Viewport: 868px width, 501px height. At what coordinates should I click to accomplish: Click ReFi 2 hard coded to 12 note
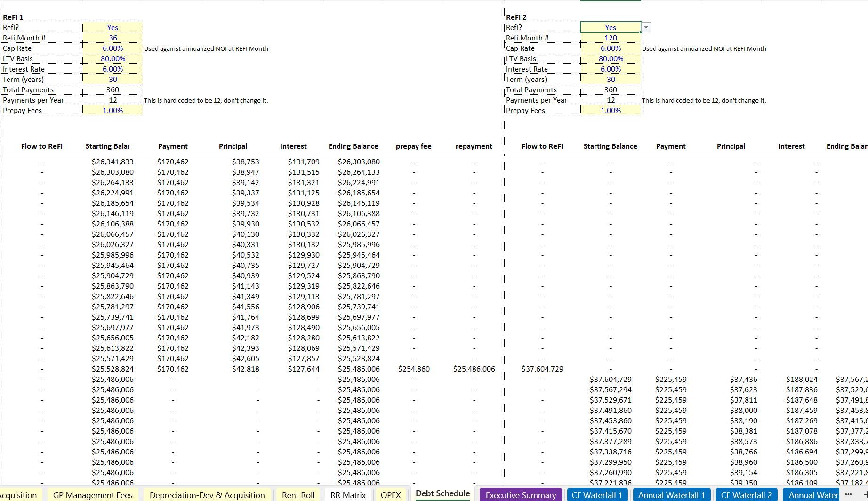[x=704, y=100]
